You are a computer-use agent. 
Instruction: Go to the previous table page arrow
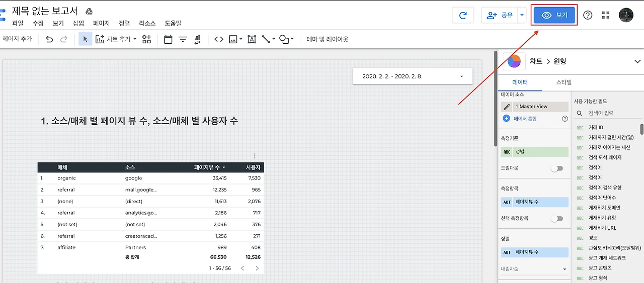point(242,268)
